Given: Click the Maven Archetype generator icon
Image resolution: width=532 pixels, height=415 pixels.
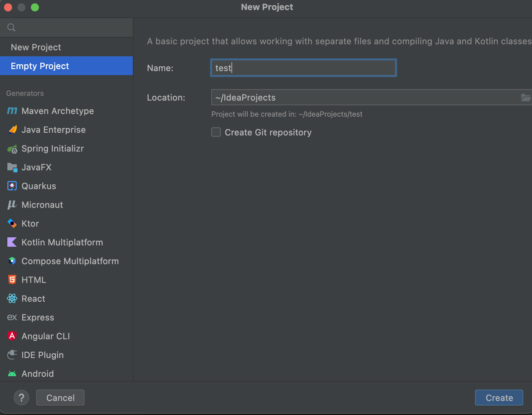Looking at the screenshot, I should 12,111.
